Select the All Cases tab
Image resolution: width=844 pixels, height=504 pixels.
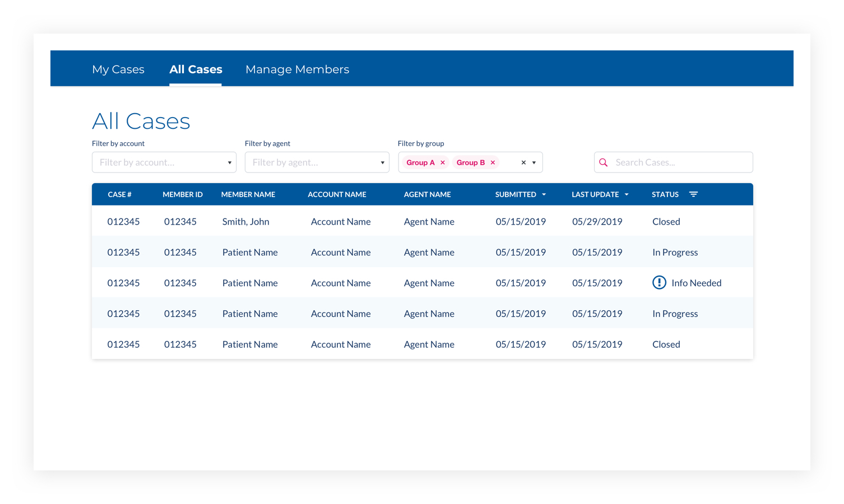196,69
